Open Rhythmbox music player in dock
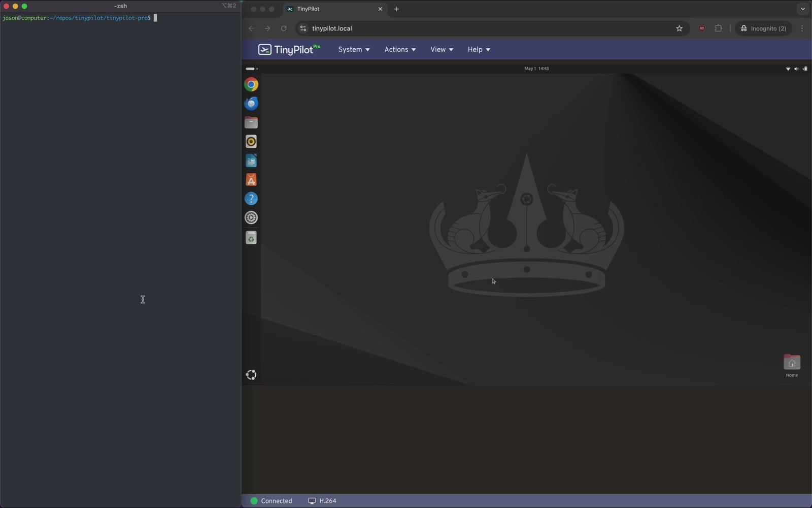 (251, 142)
